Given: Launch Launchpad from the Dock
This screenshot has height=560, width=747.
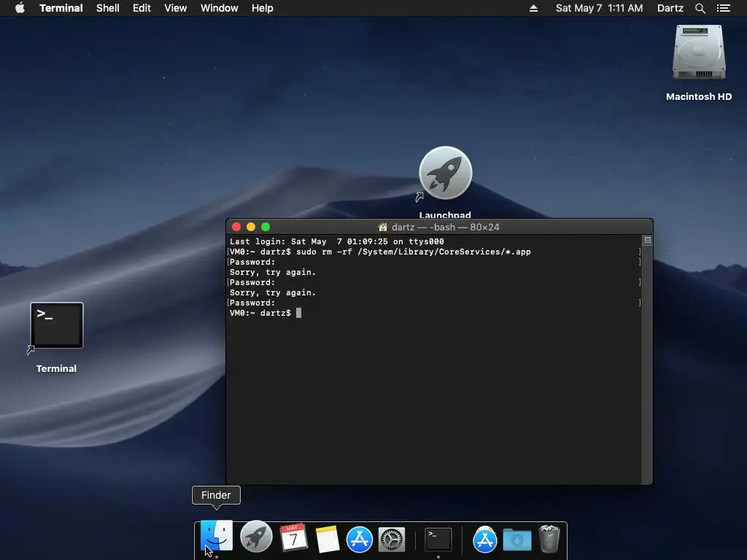Looking at the screenshot, I should coord(256,537).
